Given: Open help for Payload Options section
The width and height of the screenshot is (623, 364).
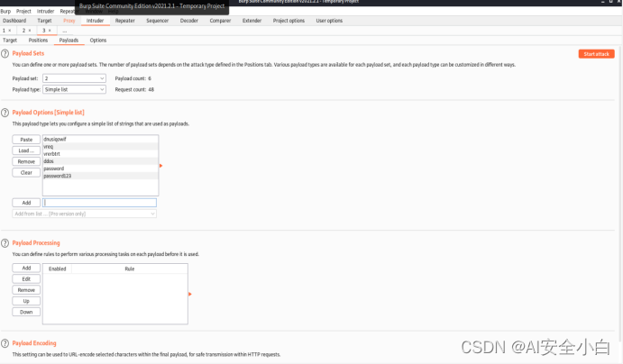Looking at the screenshot, I should [x=5, y=113].
